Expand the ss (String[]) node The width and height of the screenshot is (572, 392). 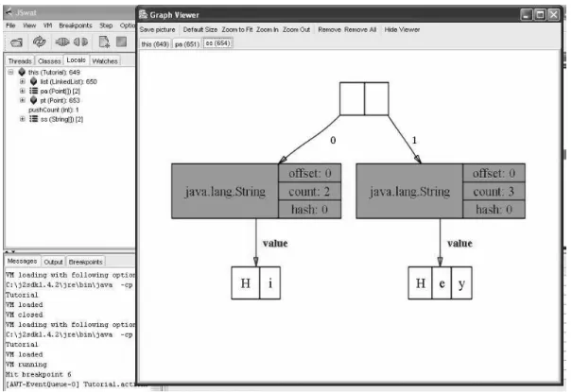click(x=23, y=119)
